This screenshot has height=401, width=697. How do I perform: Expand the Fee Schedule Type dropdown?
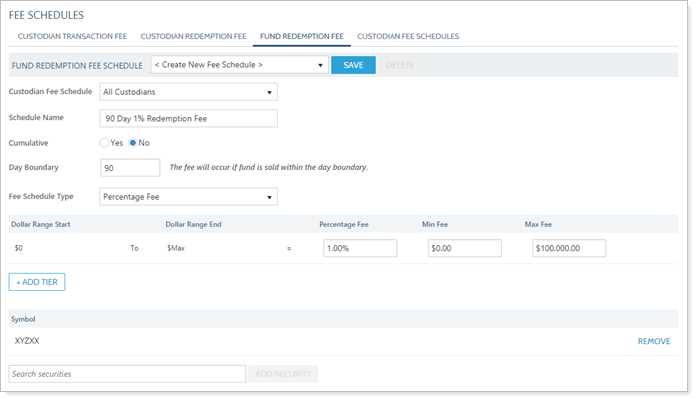click(189, 197)
